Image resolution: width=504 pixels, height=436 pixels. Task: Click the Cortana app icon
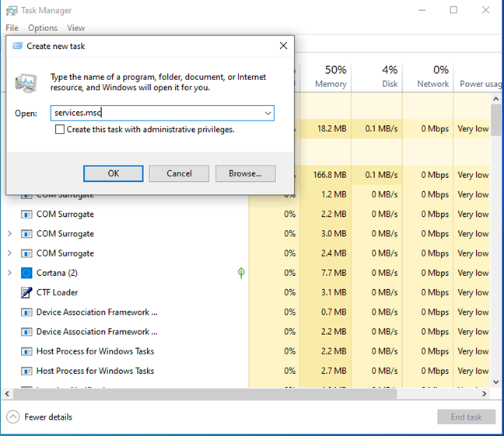pos(26,273)
